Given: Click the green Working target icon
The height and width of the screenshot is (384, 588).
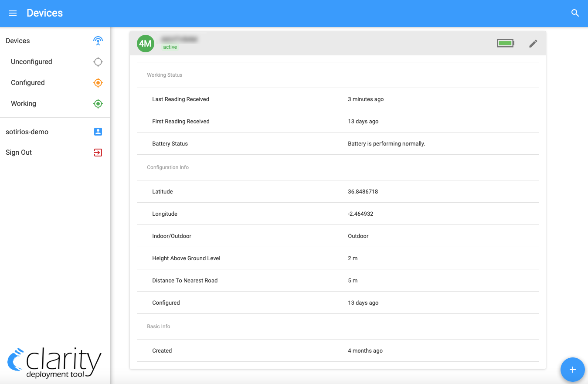Looking at the screenshot, I should click(x=98, y=104).
